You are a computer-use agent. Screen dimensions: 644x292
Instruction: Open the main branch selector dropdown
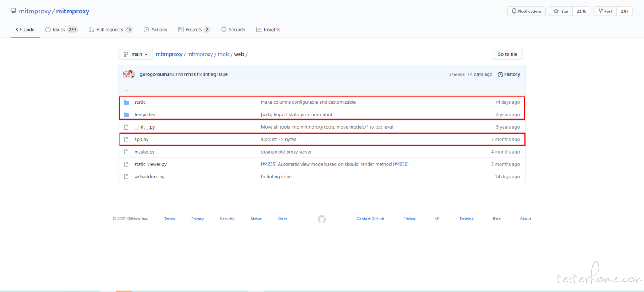(x=136, y=54)
